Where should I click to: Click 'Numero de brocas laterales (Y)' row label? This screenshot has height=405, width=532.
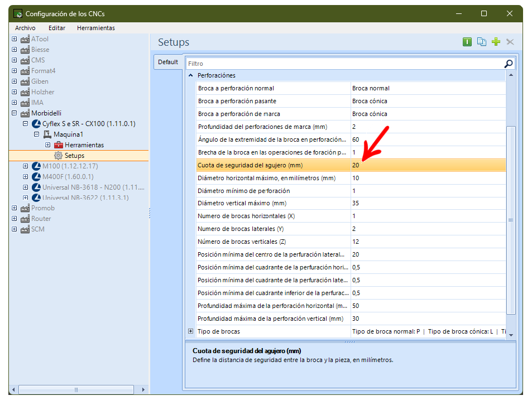(x=241, y=229)
